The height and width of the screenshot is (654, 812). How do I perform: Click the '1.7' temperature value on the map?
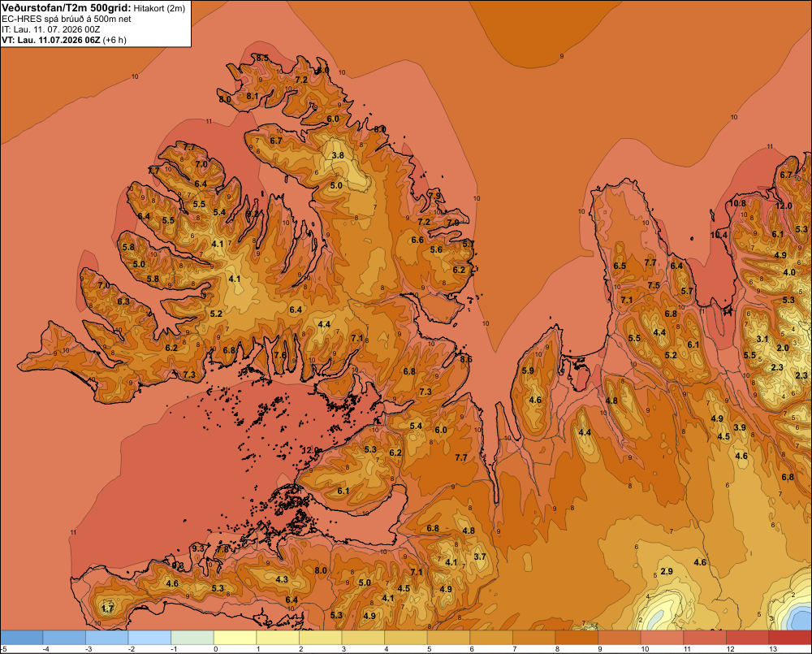pyautogui.click(x=107, y=609)
